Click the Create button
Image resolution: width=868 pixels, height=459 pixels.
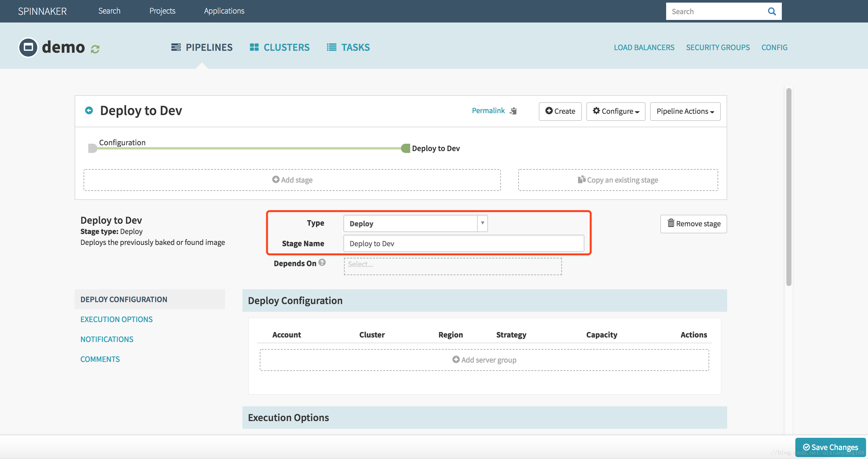coord(560,111)
